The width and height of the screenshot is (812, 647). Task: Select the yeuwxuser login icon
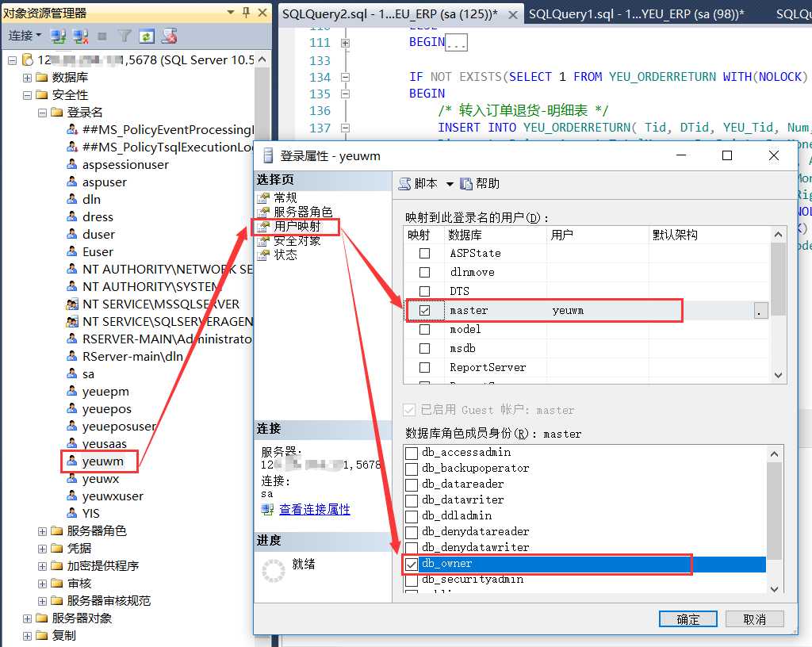pos(72,496)
